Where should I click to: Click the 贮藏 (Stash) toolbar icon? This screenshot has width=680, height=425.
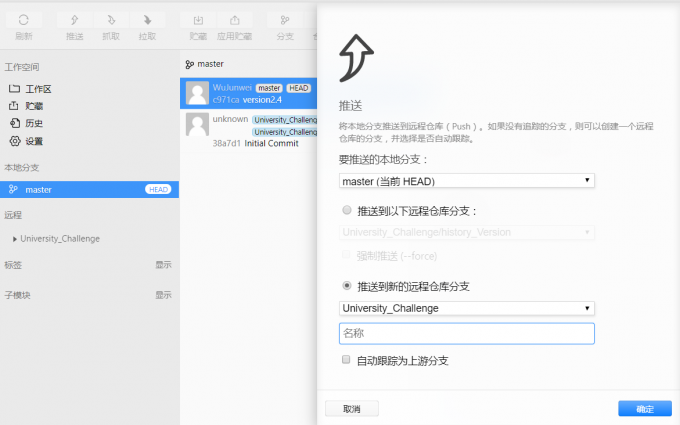[198, 25]
